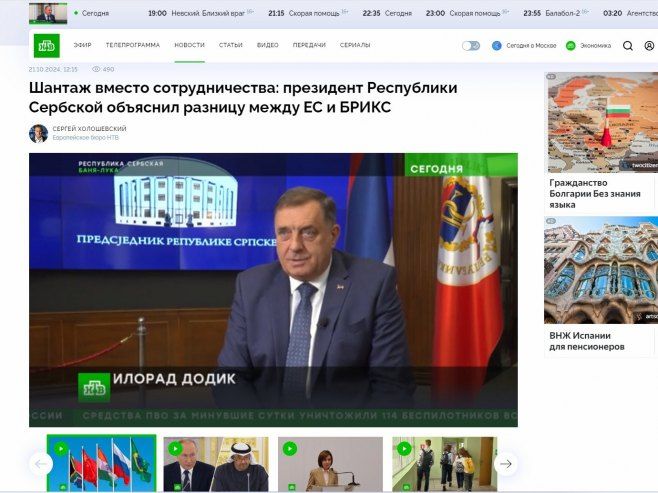The height and width of the screenshot is (493, 658).
Task: Open the Сериалы menu item
Action: (x=355, y=46)
